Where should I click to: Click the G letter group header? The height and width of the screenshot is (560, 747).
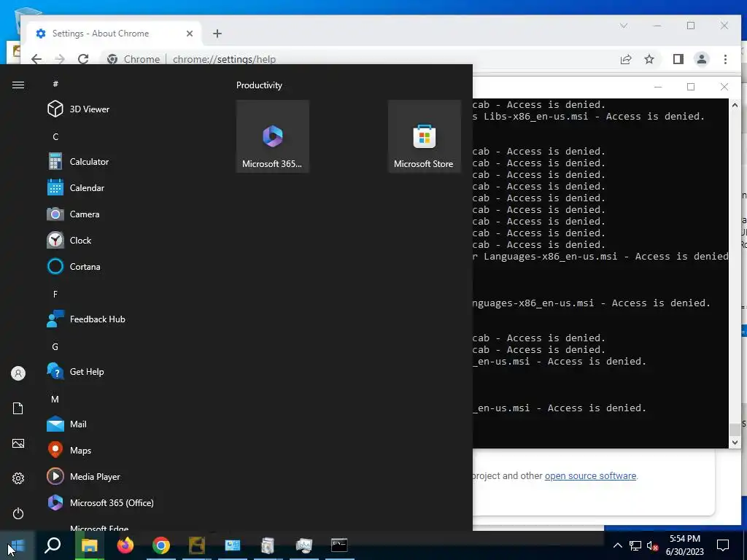coord(55,346)
